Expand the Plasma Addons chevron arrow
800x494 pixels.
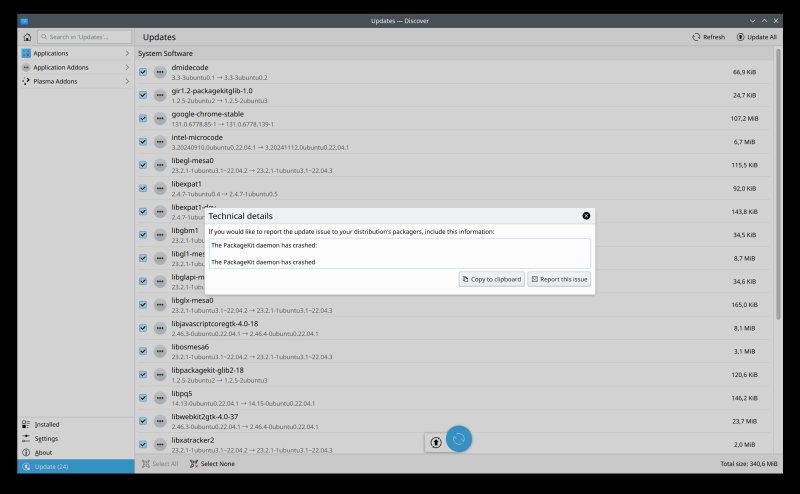point(127,81)
